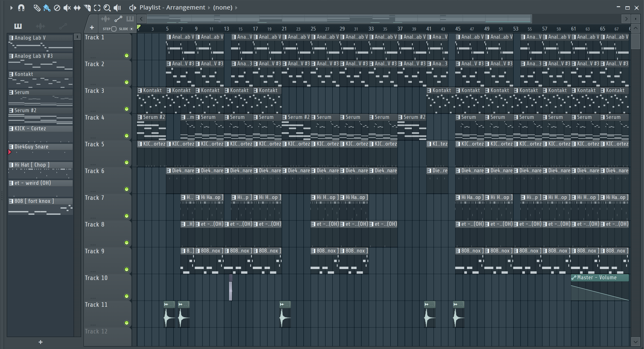Open Track 3 options via its dots
The height and width of the screenshot is (349, 644).
click(x=93, y=111)
